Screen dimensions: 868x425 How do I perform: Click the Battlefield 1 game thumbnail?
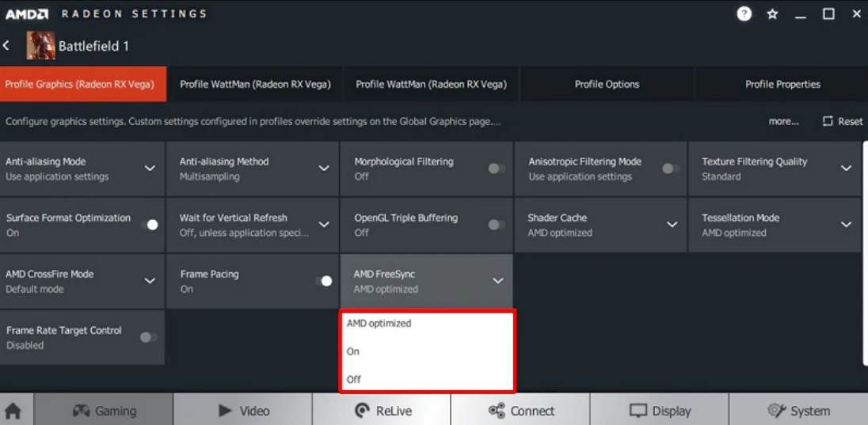pyautogui.click(x=41, y=45)
